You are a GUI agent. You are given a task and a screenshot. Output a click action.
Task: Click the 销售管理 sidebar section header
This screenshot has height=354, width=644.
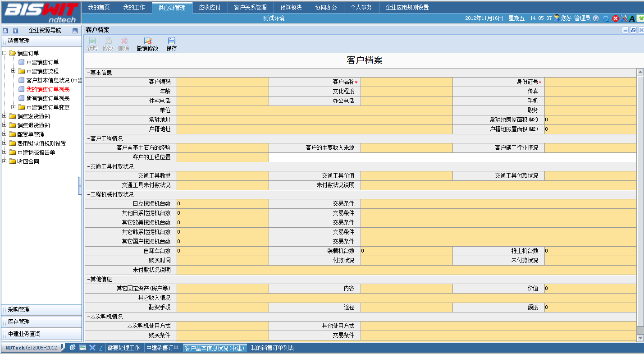coord(41,41)
